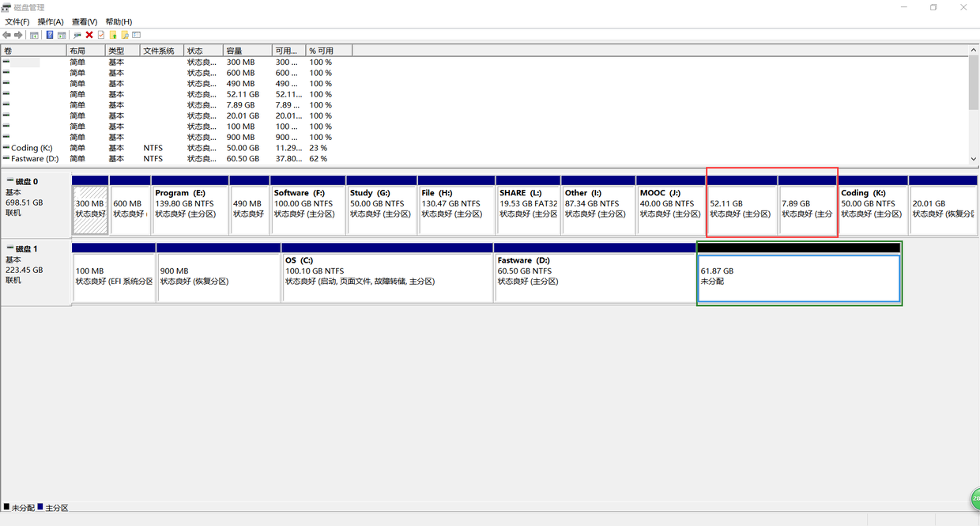980x526 pixels.
Task: Select the Coding (K:) row in volume list
Action: point(32,148)
